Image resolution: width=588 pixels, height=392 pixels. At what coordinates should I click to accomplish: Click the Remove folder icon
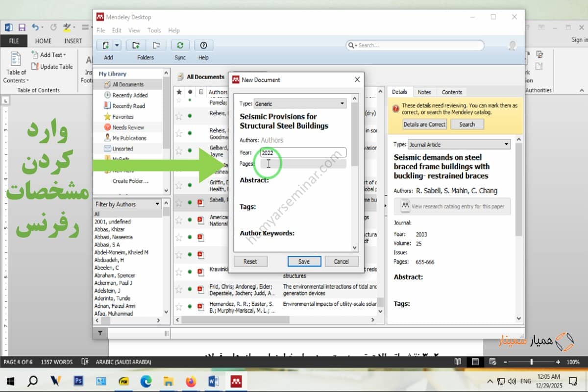156,46
